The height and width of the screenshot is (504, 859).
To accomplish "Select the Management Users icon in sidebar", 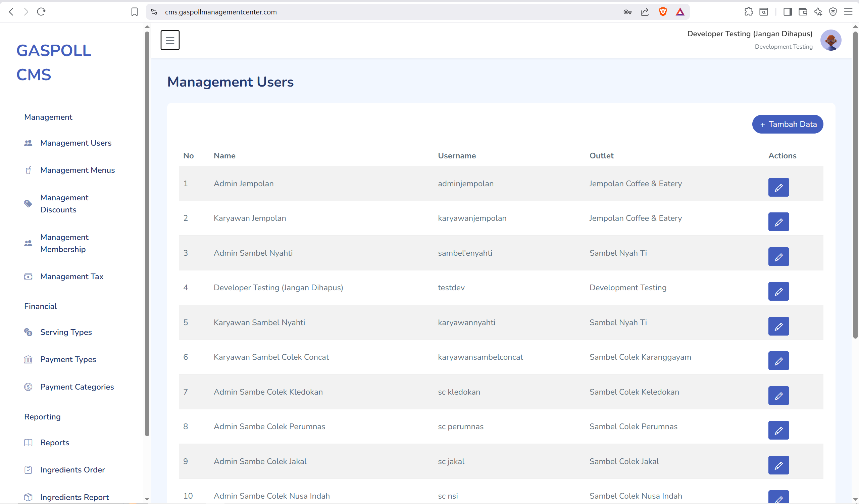I will click(28, 143).
